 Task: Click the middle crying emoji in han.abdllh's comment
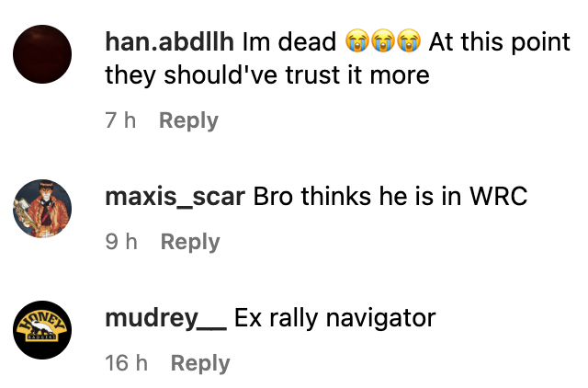(x=383, y=40)
